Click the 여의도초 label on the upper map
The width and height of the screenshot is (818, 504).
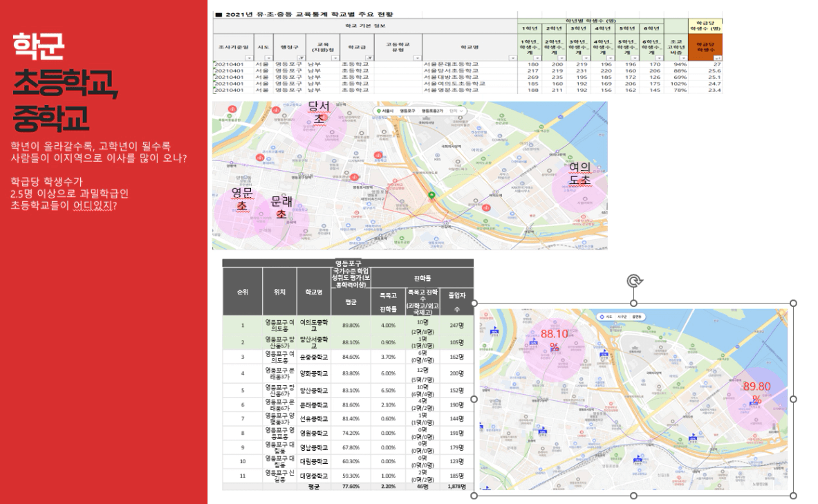[x=579, y=174]
